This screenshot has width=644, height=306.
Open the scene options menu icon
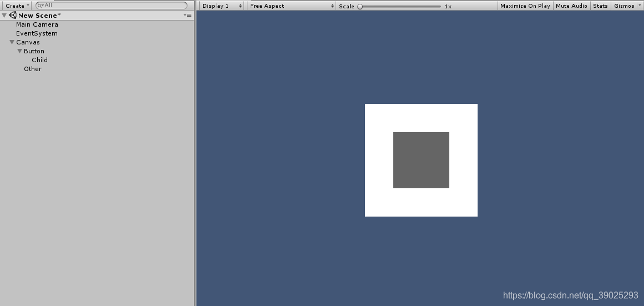click(187, 15)
